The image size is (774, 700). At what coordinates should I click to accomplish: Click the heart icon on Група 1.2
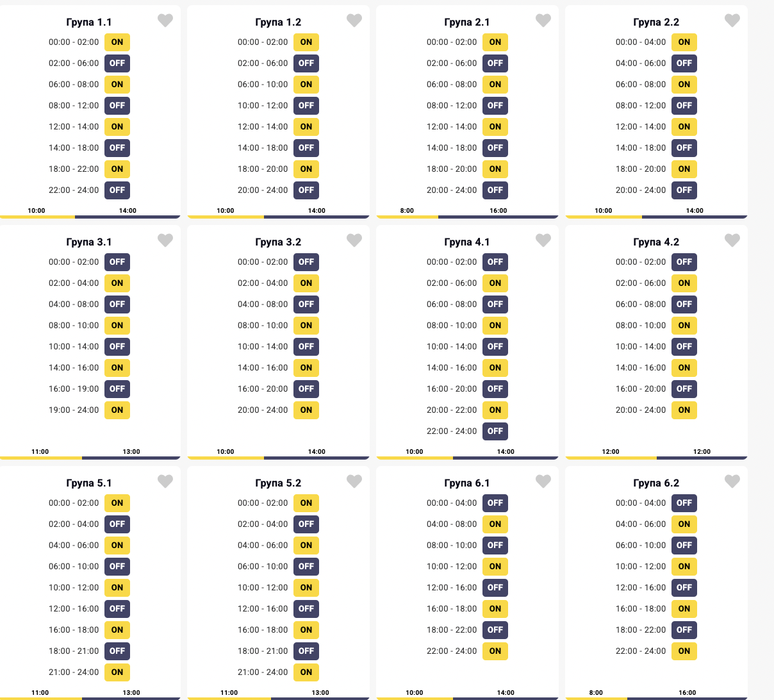click(354, 21)
